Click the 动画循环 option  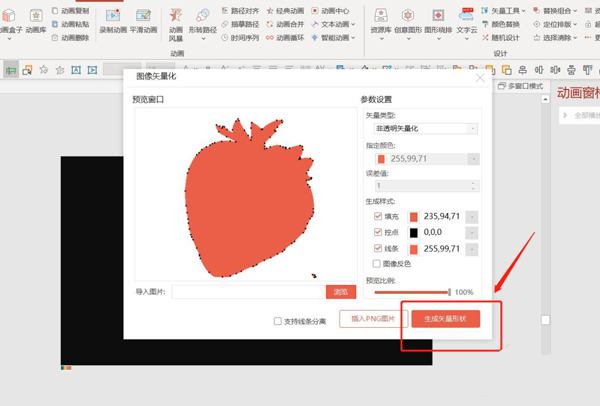coord(285,38)
